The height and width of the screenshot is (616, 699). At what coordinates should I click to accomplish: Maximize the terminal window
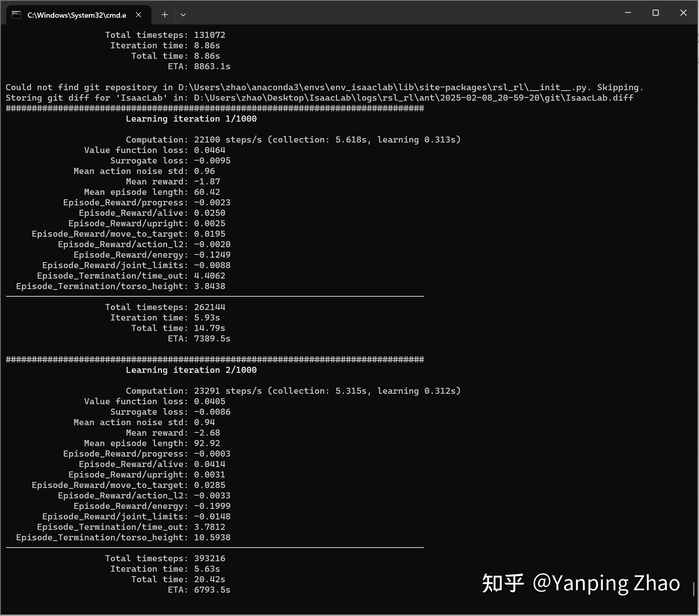coord(656,12)
